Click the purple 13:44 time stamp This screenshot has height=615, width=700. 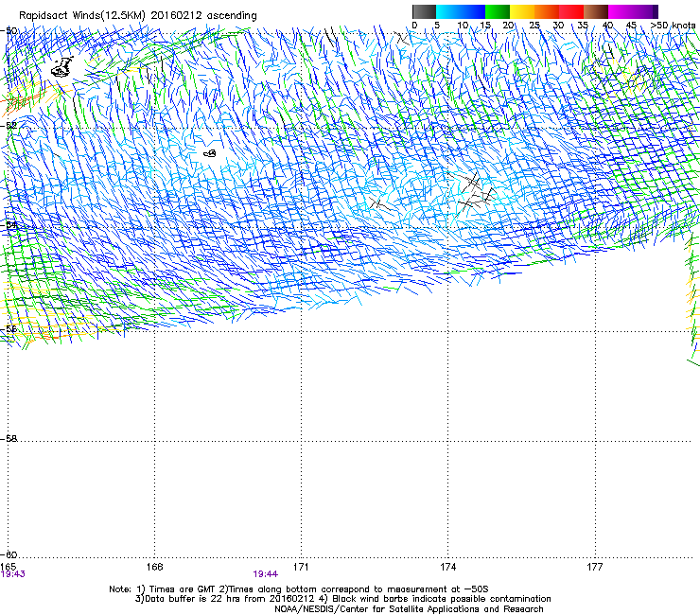point(265,574)
